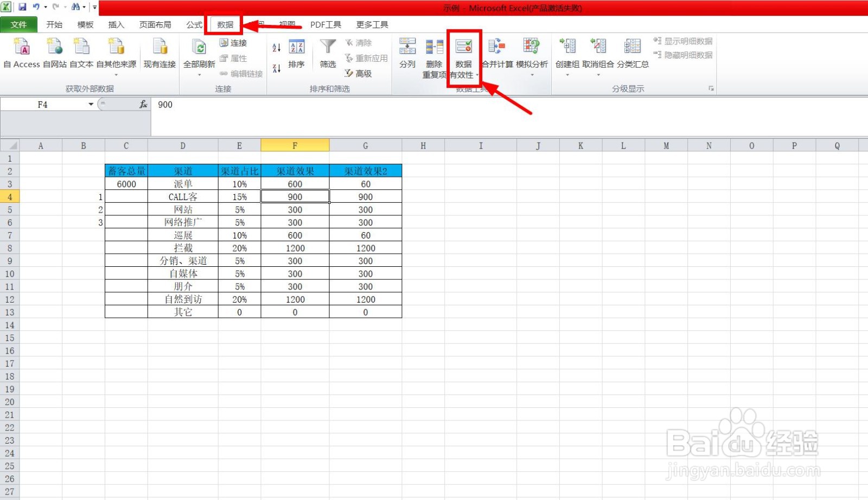The width and height of the screenshot is (868, 500).
Task: Import data from text file (自文本)
Action: 81,53
